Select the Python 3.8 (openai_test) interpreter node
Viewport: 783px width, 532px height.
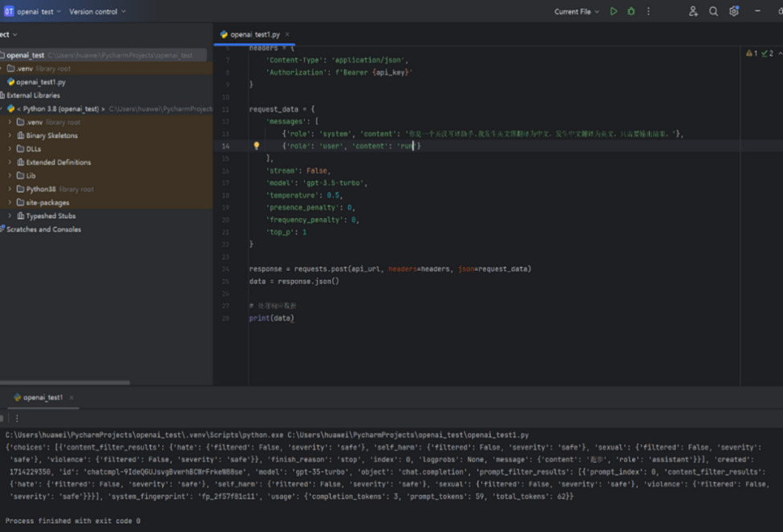point(107,109)
